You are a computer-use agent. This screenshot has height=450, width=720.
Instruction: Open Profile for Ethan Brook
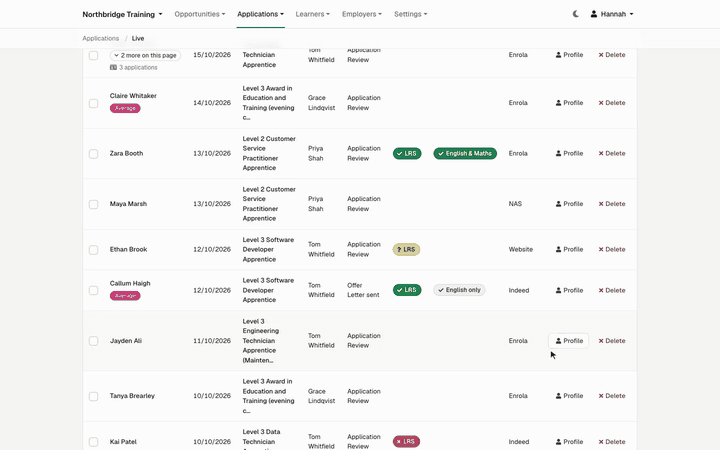pyautogui.click(x=569, y=249)
